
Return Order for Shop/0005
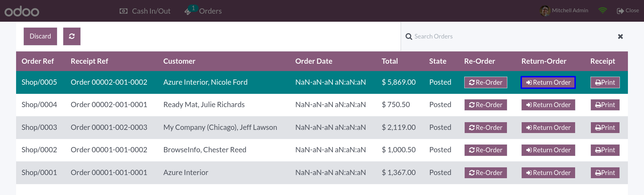(x=548, y=83)
